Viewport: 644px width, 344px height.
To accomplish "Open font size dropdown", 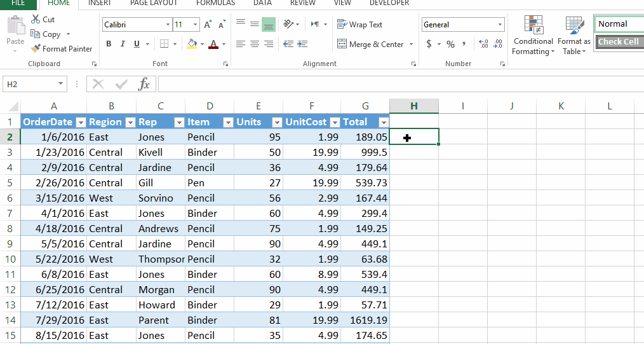I will (x=196, y=25).
